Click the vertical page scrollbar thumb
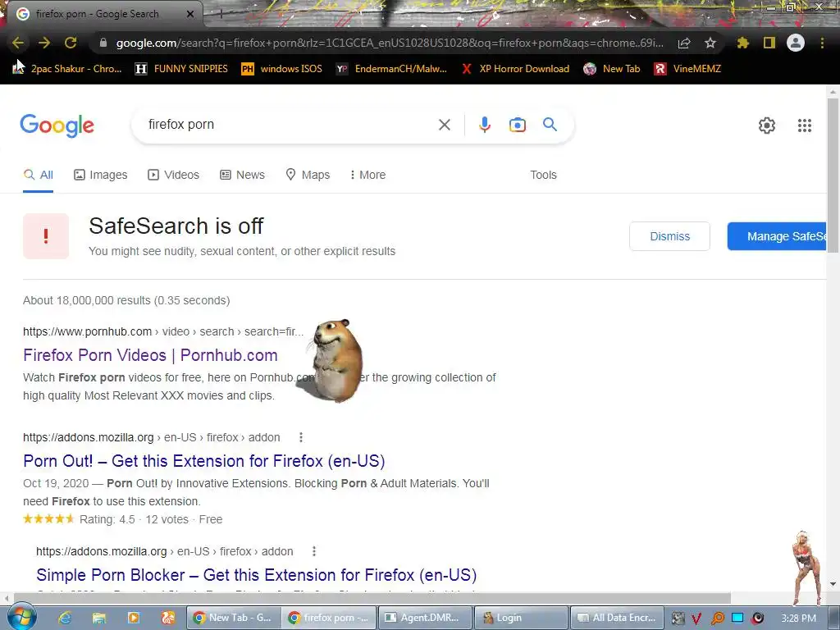Viewport: 840px width, 630px height. coord(833,176)
